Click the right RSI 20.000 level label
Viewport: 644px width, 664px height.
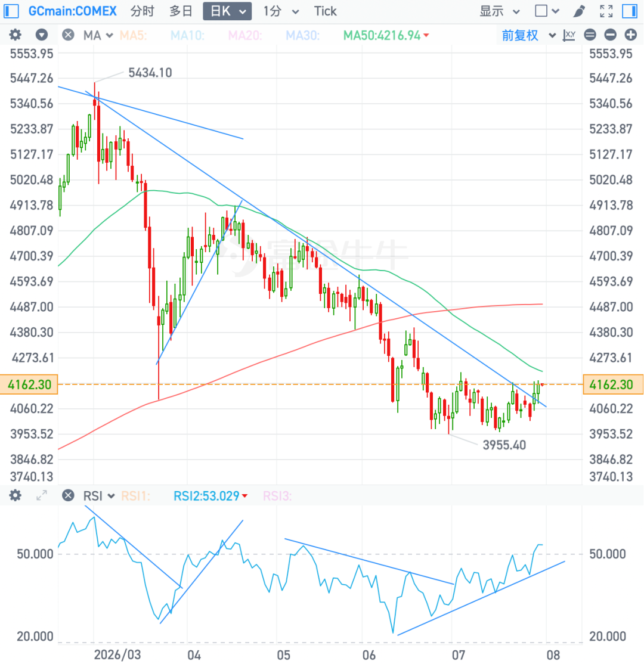(608, 637)
